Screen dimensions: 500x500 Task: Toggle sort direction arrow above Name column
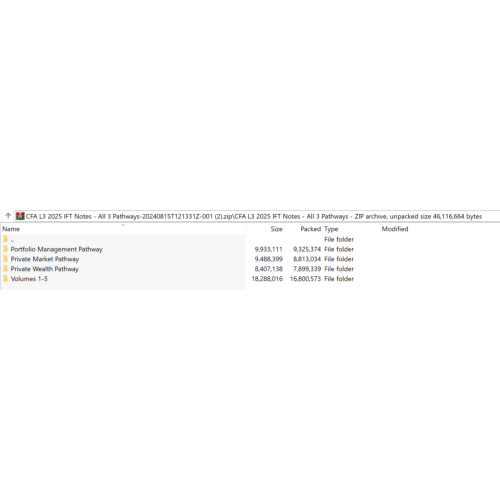click(123, 225)
